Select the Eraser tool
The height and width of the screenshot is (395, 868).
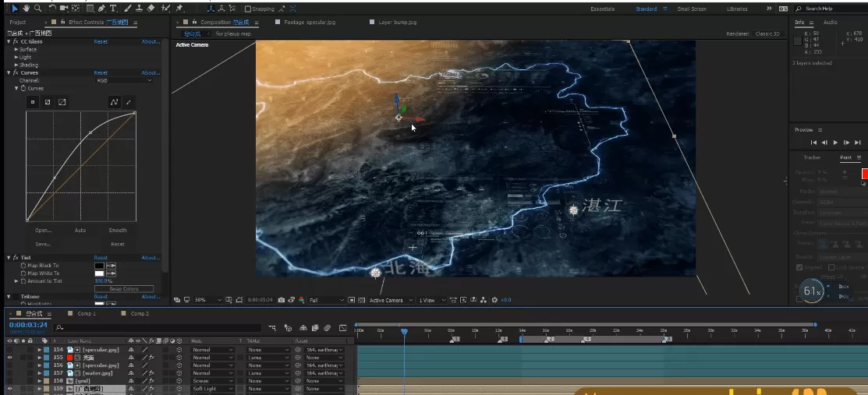coord(151,8)
